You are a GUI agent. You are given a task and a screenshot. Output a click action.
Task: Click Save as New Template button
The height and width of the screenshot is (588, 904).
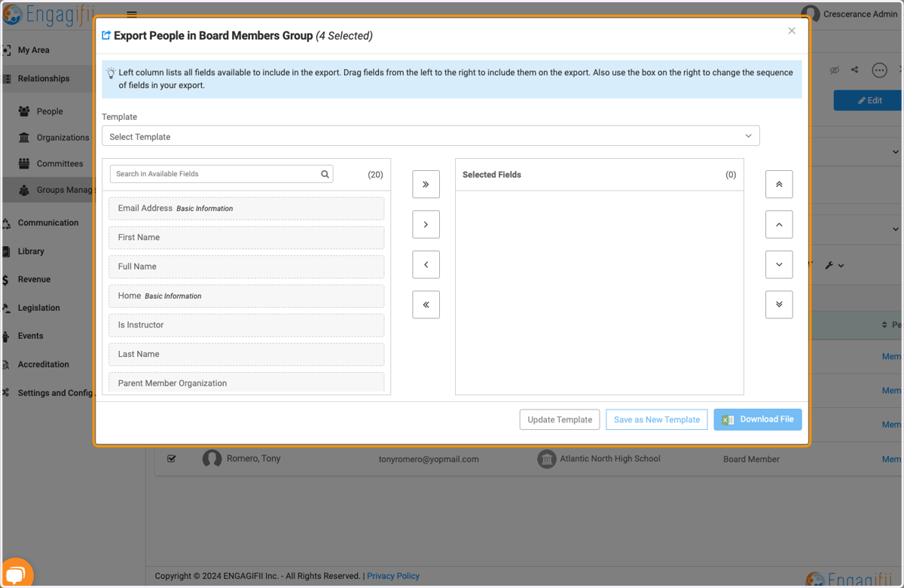pos(657,419)
